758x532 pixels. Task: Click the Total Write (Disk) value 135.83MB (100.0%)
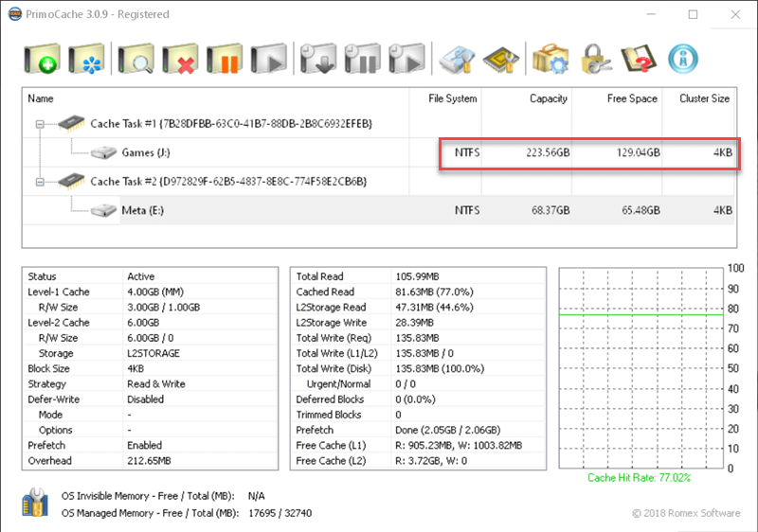click(440, 368)
